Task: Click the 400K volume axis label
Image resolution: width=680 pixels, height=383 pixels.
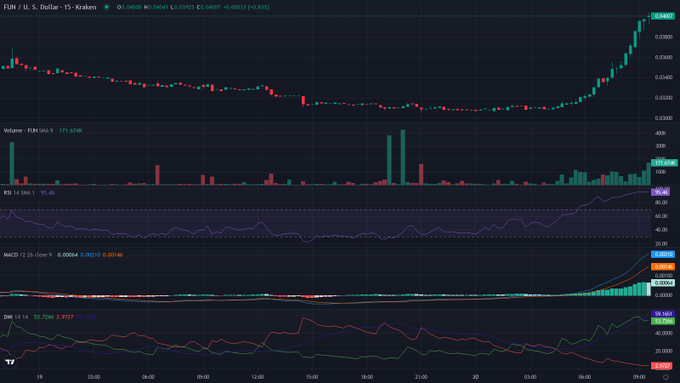Action: click(660, 133)
